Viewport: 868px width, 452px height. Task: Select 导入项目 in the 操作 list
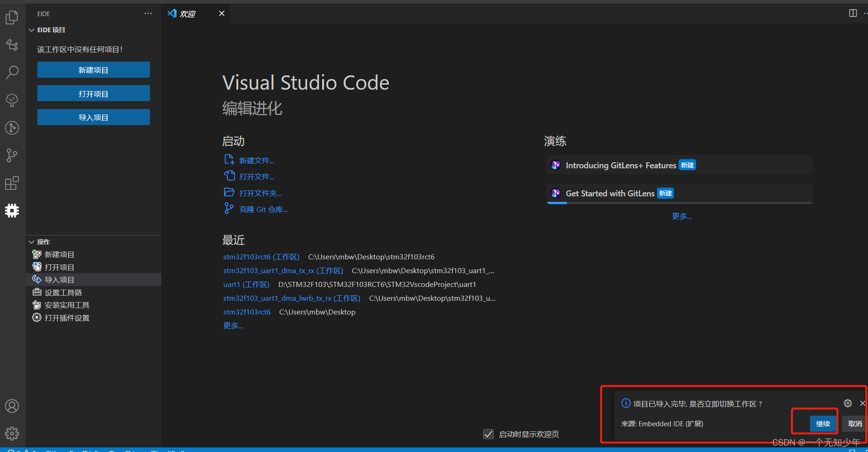(94, 280)
